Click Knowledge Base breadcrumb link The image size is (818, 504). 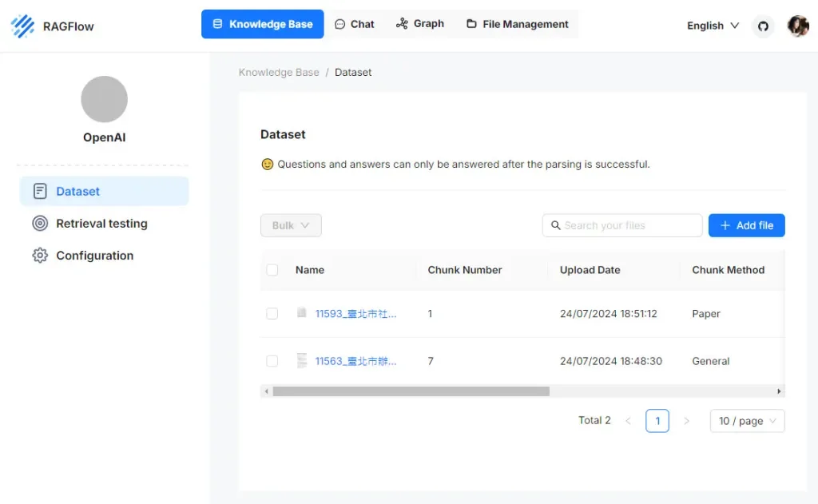(279, 73)
